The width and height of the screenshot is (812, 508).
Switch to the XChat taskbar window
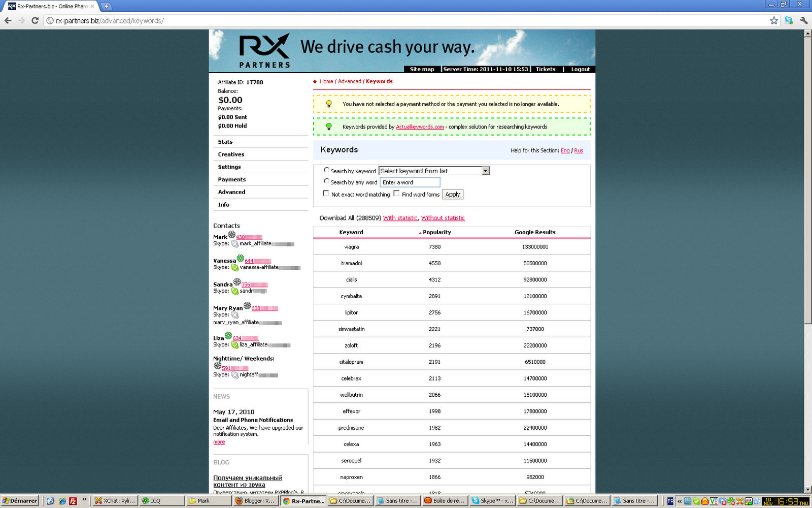click(115, 500)
